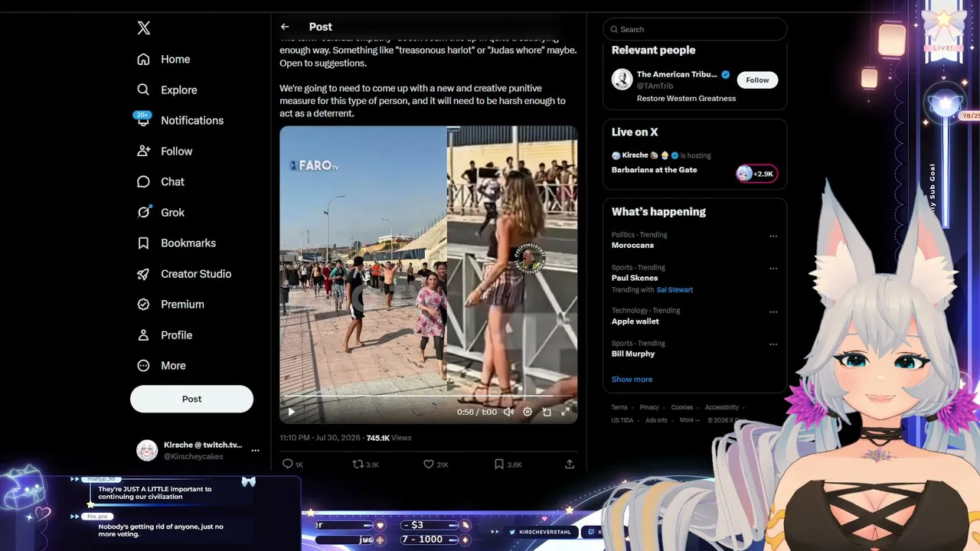
Task: Open the Privacy footer link
Action: point(649,408)
